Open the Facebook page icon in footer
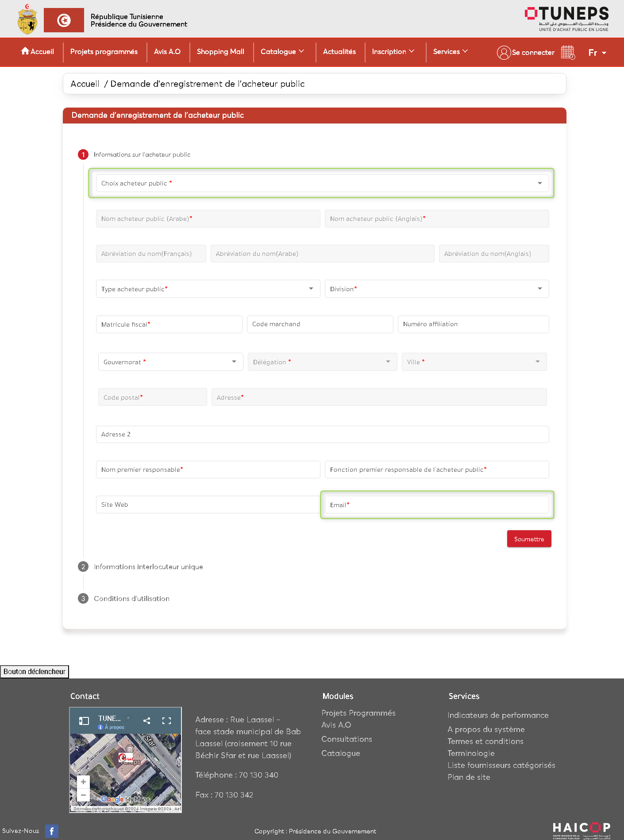This screenshot has height=840, width=624. [51, 831]
